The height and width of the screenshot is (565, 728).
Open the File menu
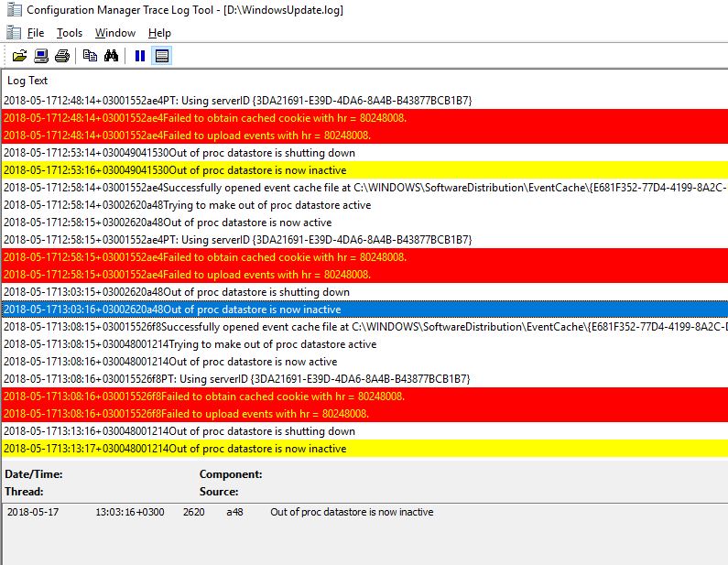click(x=36, y=33)
